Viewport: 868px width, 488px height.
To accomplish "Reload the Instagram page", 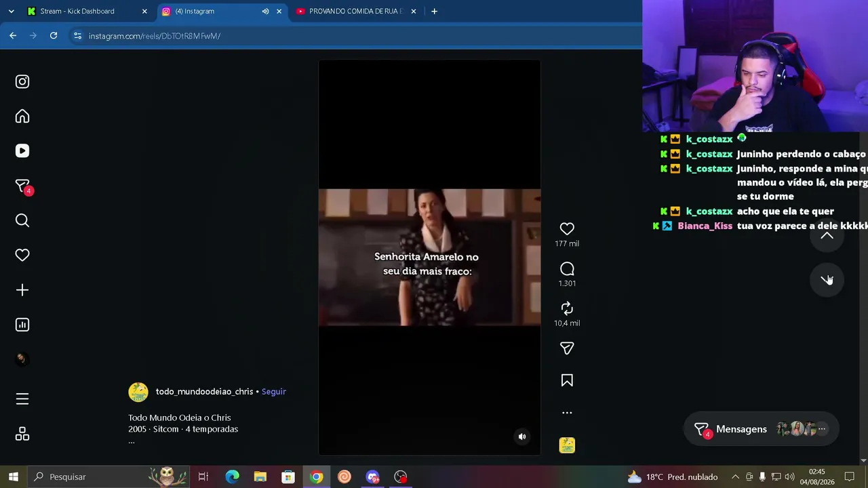I will pyautogui.click(x=54, y=36).
